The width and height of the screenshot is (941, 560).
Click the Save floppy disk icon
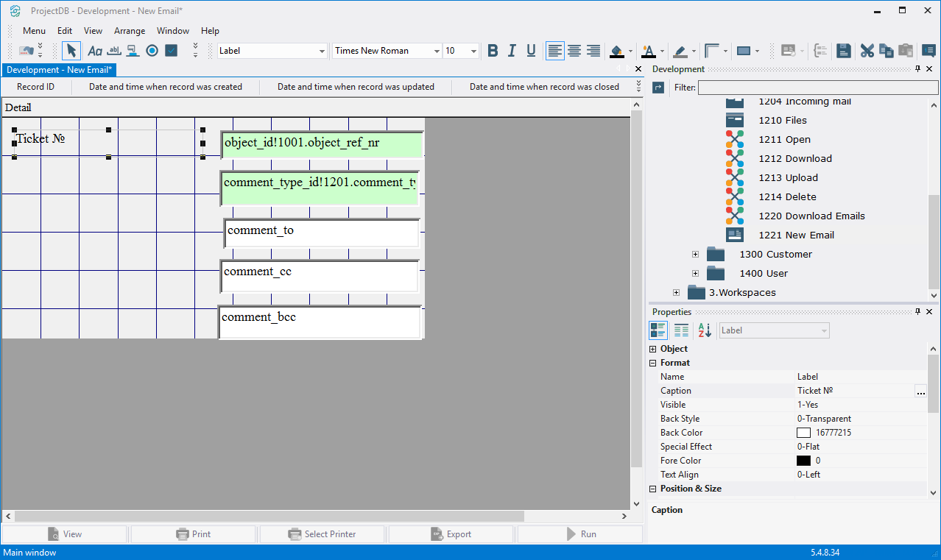844,51
